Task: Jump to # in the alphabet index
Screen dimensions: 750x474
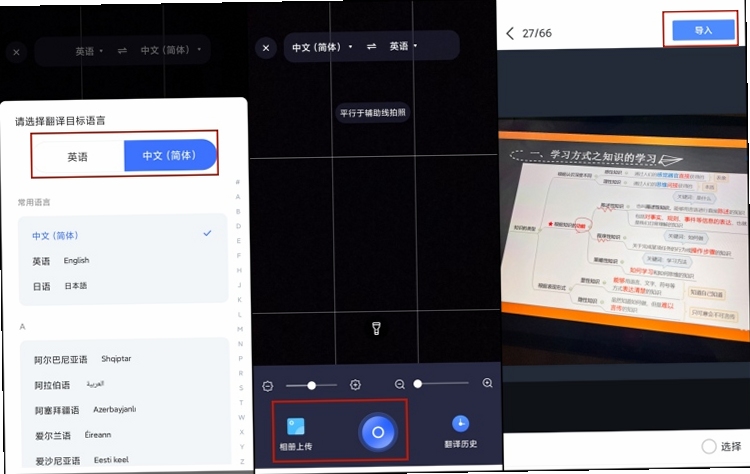Action: (238, 182)
